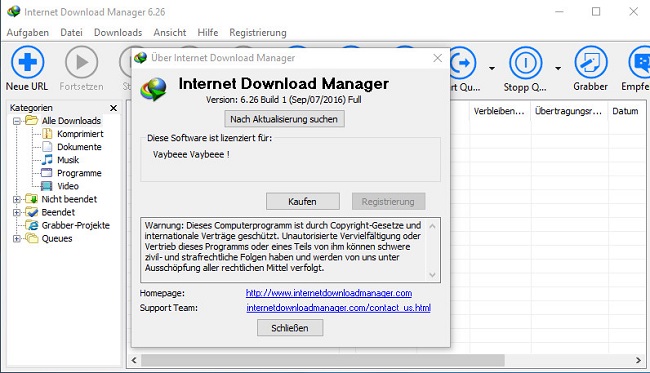Expand the Nicht beendet tree node
The width and height of the screenshot is (650, 373).
pos(17,199)
